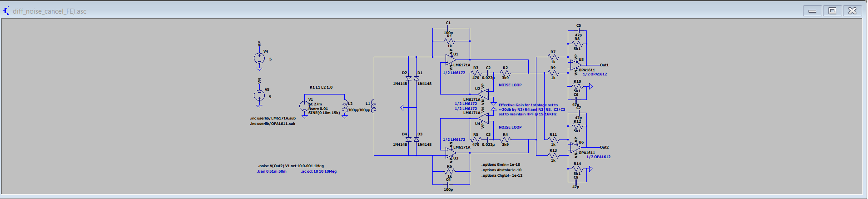The image size is (868, 199).
Task: Click the 1N4148 value under D2
Action: [x=400, y=84]
